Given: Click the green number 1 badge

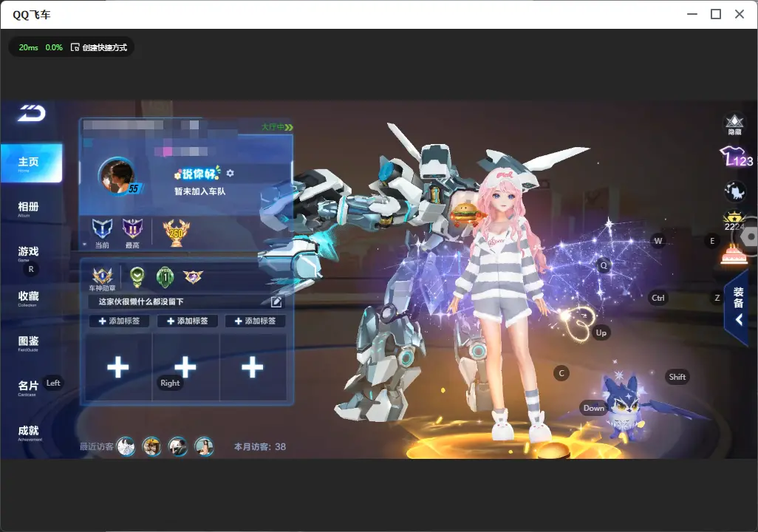Looking at the screenshot, I should point(165,276).
